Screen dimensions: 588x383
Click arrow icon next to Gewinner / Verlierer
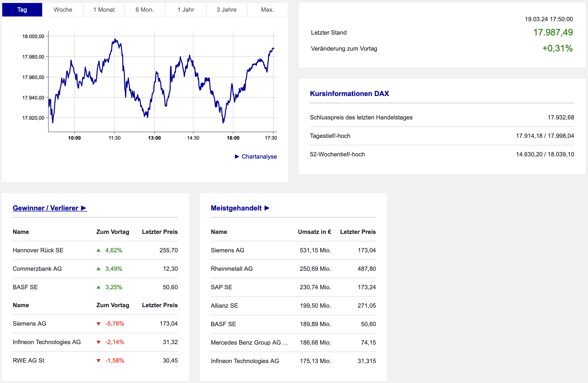(x=84, y=208)
